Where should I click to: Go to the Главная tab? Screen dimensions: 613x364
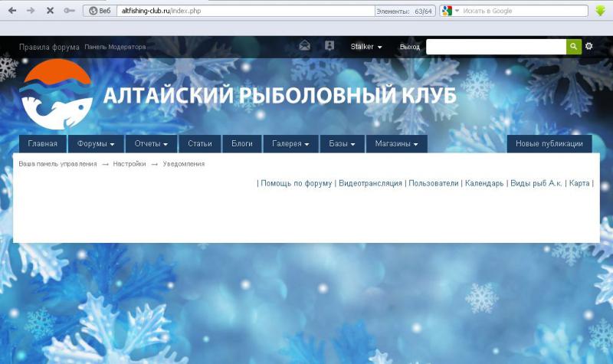click(x=43, y=144)
